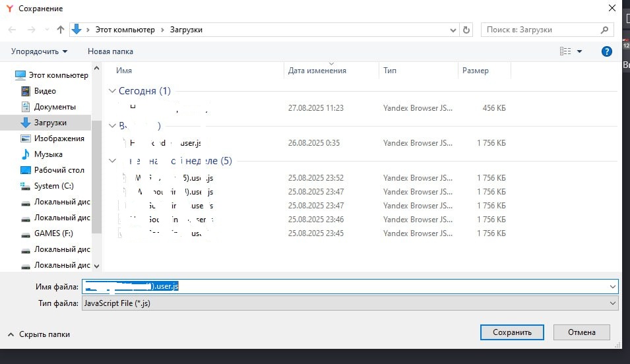Click the GAMES (F:) drive icon
This screenshot has height=364, width=630.
click(25, 235)
